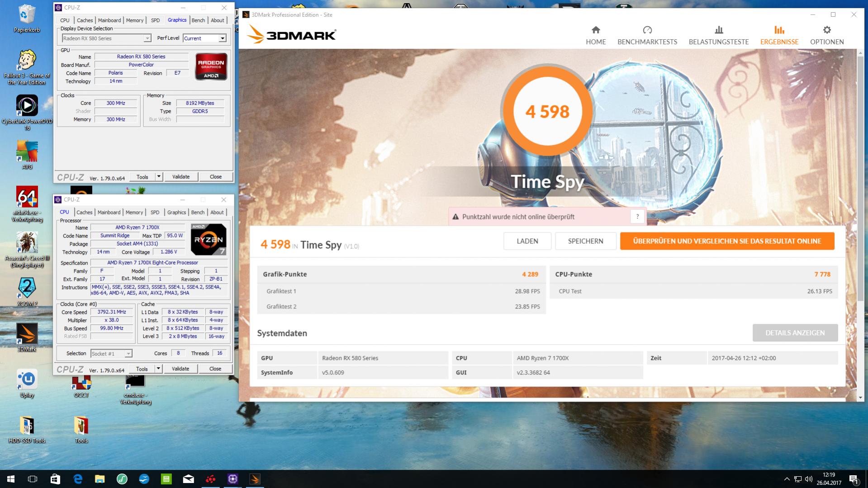Open Tools dropdown arrow in lower CPU-Z
This screenshot has width=868, height=488.
pos(158,369)
